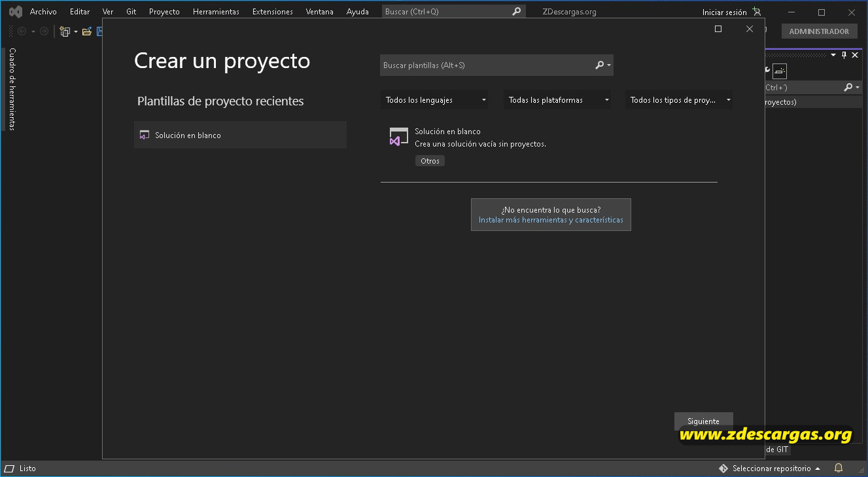Open the Todas las plataformas dropdown
868x477 pixels.
pyautogui.click(x=557, y=100)
